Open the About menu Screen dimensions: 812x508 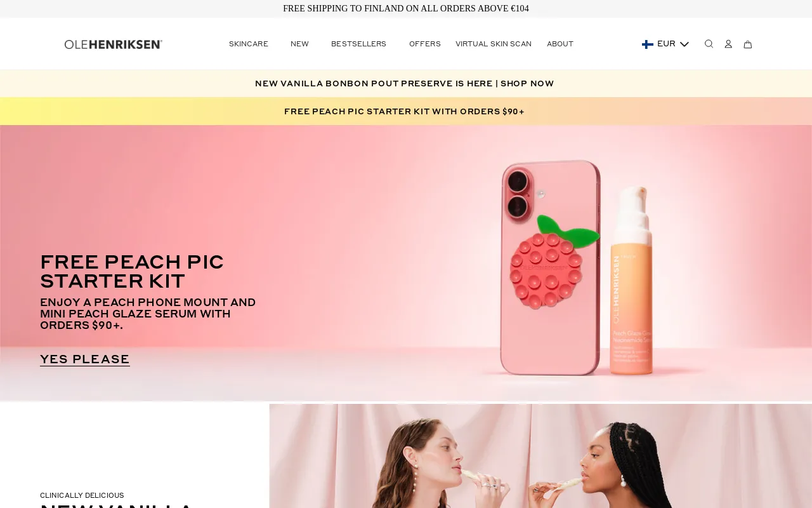(x=560, y=44)
